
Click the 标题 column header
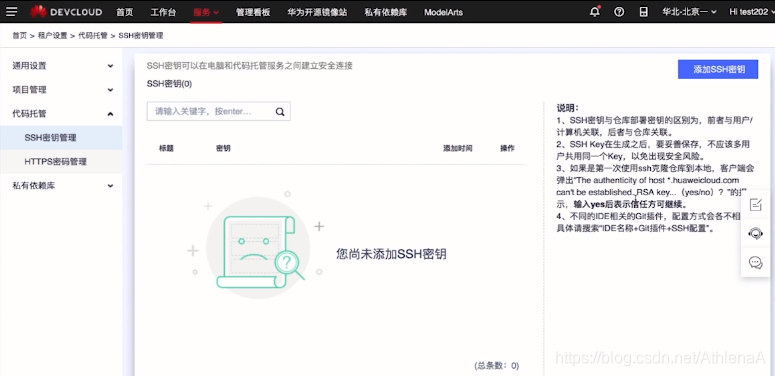click(x=166, y=148)
